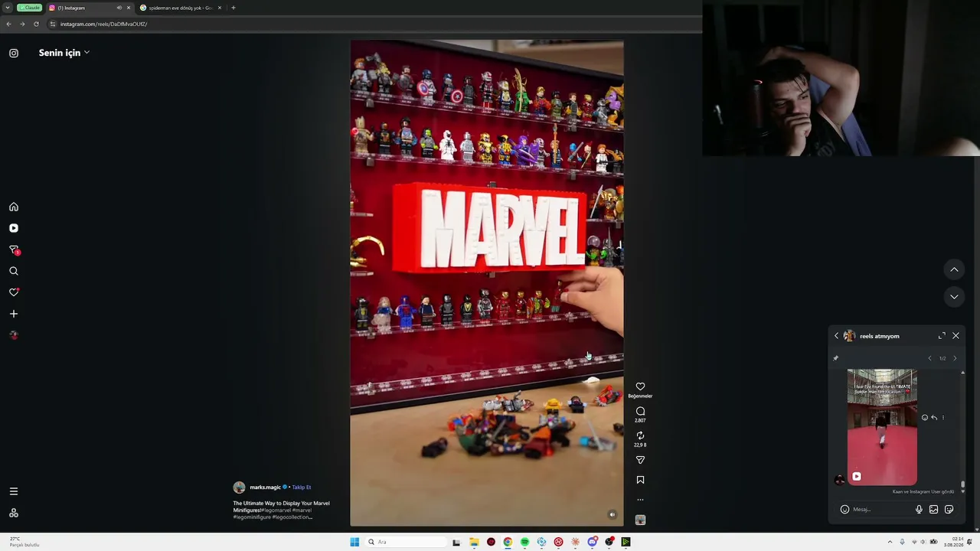Image resolution: width=980 pixels, height=551 pixels.
Task: Mute or unmute the reel sound
Action: click(612, 514)
